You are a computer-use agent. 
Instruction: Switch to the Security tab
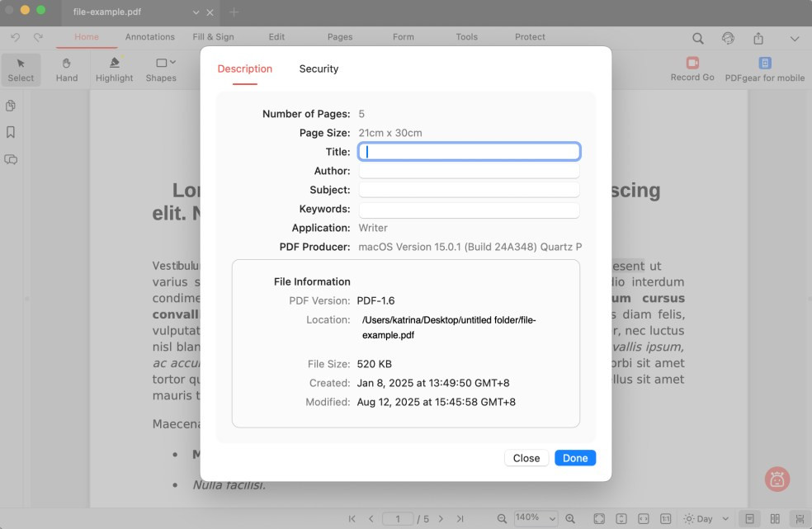coord(319,69)
